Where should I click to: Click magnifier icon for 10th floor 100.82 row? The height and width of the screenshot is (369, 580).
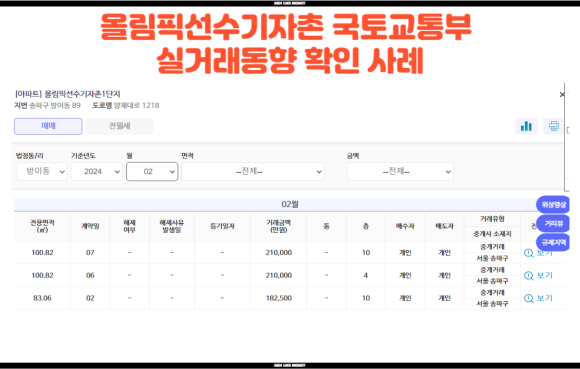pyautogui.click(x=529, y=253)
